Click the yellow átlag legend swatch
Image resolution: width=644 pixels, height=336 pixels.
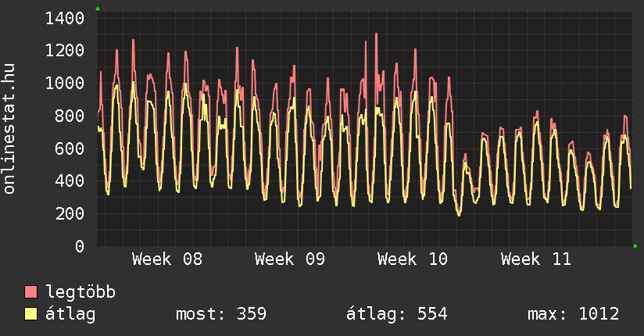point(31,314)
